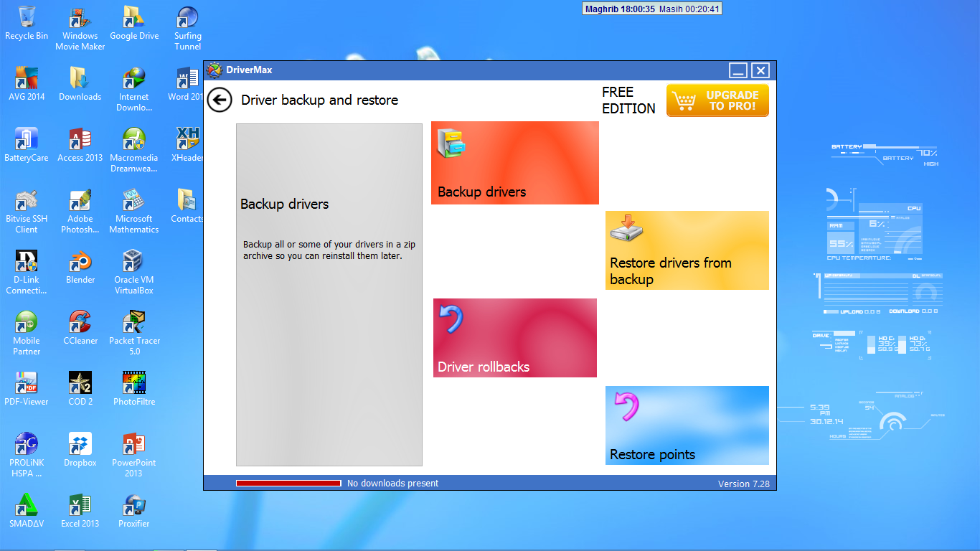The height and width of the screenshot is (551, 980).
Task: Open Restore drivers from backup tile
Action: pos(687,250)
